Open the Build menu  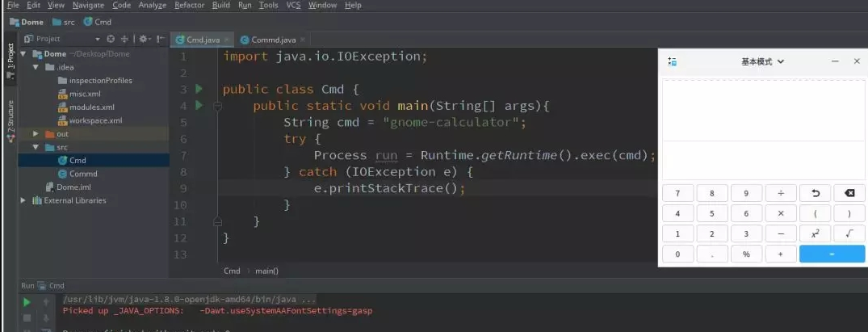[221, 5]
